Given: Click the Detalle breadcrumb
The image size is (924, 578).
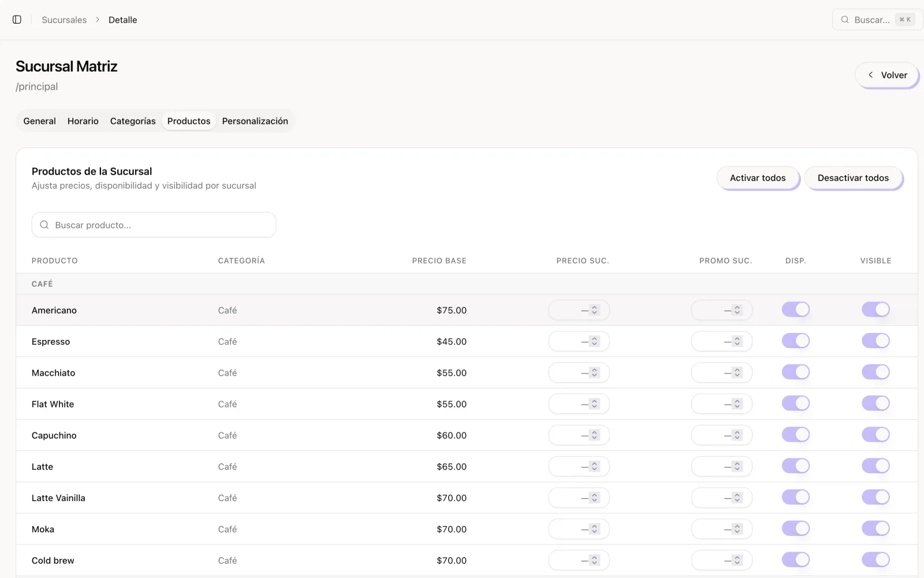Looking at the screenshot, I should coord(123,20).
